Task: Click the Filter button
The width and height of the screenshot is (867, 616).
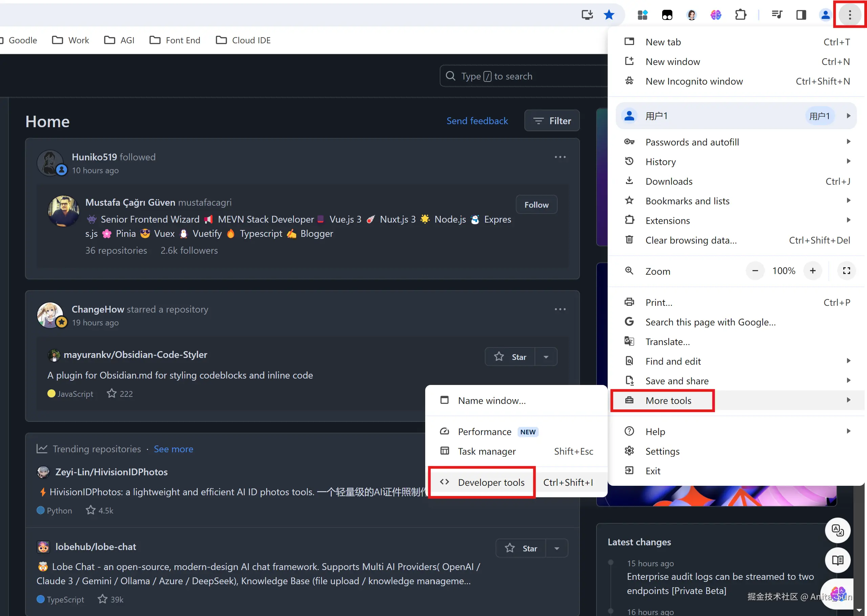Action: 551,121
